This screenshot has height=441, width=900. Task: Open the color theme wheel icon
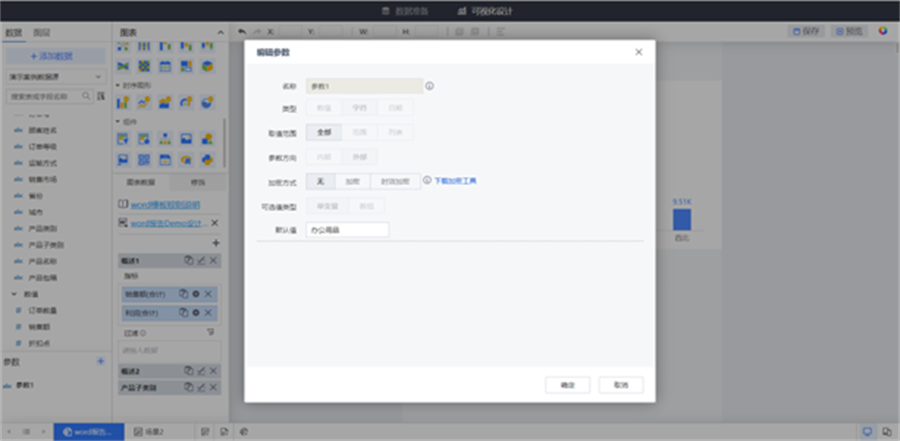coord(883,31)
